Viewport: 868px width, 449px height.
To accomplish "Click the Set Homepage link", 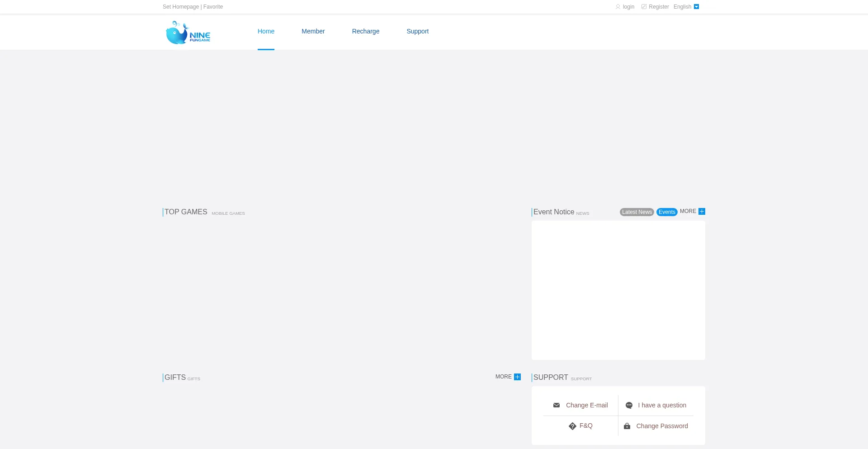I will coord(181,7).
